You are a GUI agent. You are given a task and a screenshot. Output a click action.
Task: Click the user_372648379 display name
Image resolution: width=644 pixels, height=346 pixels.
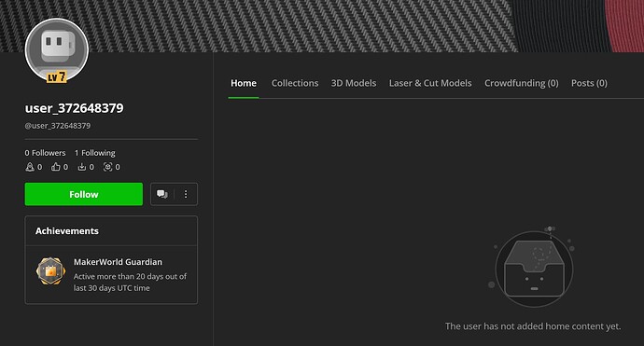coord(75,108)
